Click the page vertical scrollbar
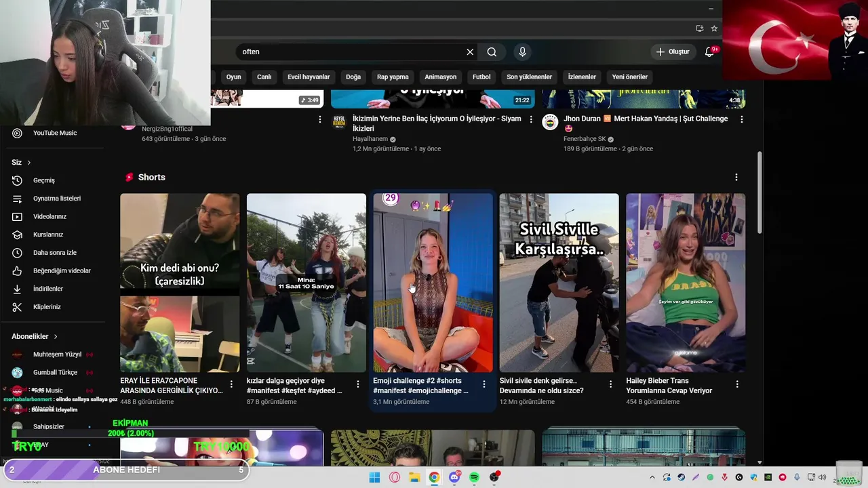Screen dimensions: 868x488 759,193
